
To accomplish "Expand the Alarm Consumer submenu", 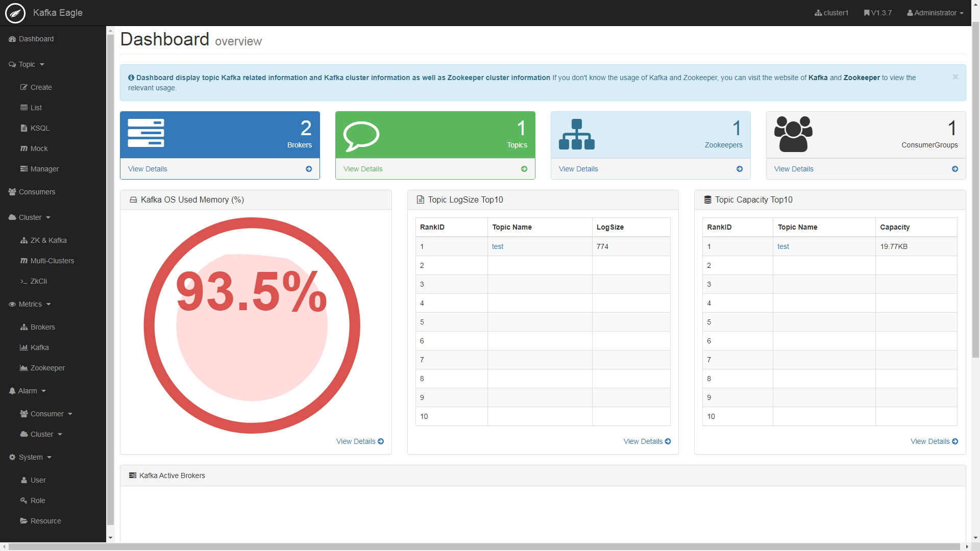I will coord(47,414).
